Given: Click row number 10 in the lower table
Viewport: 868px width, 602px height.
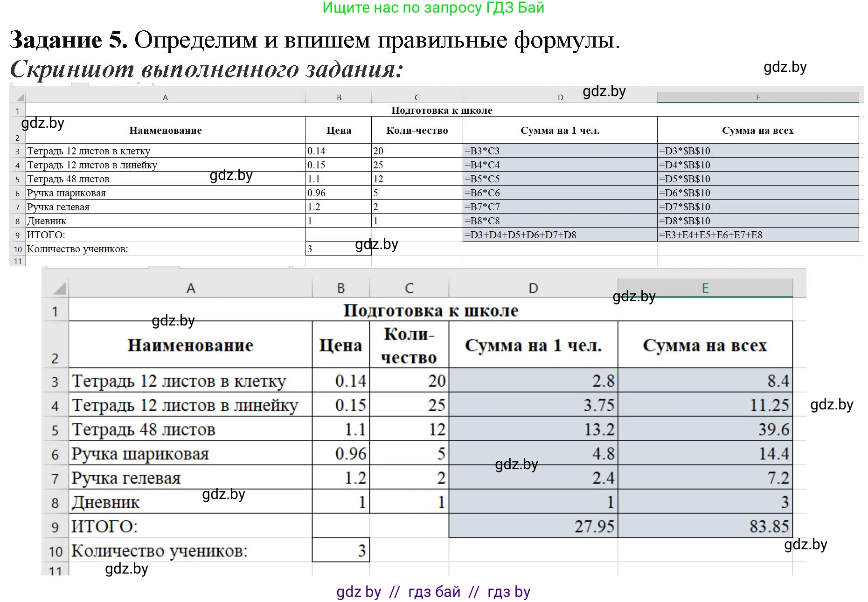Looking at the screenshot, I should coord(55,551).
